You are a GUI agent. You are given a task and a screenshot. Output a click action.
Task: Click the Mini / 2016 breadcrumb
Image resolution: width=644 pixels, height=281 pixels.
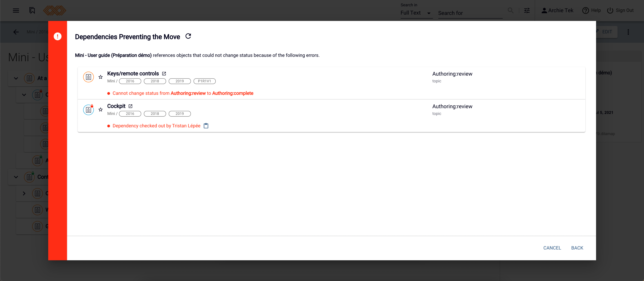[37, 32]
